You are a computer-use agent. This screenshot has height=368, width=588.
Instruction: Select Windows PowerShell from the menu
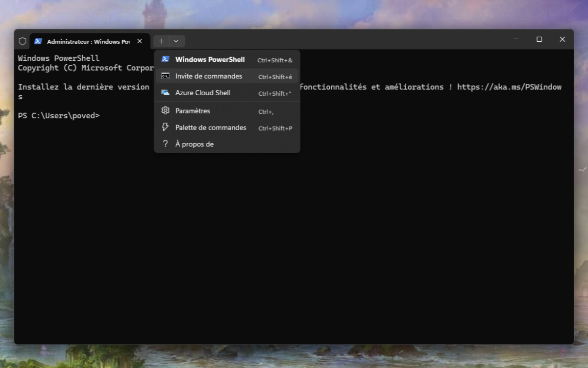click(x=210, y=59)
